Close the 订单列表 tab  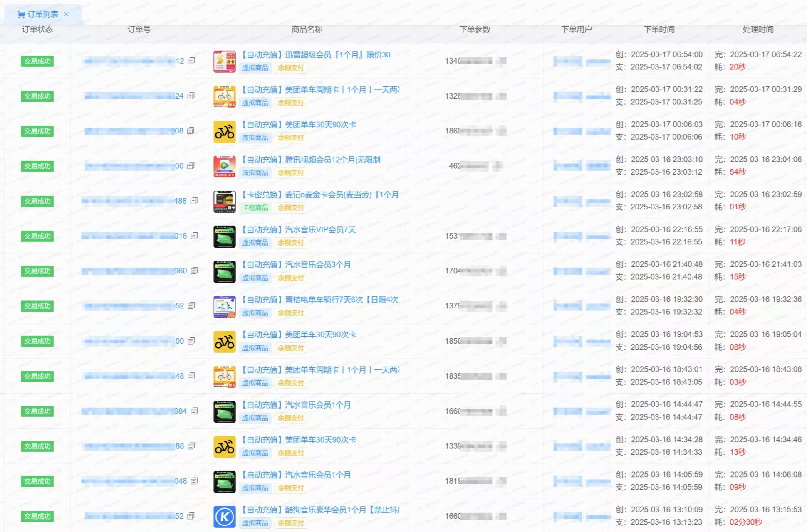[x=66, y=14]
